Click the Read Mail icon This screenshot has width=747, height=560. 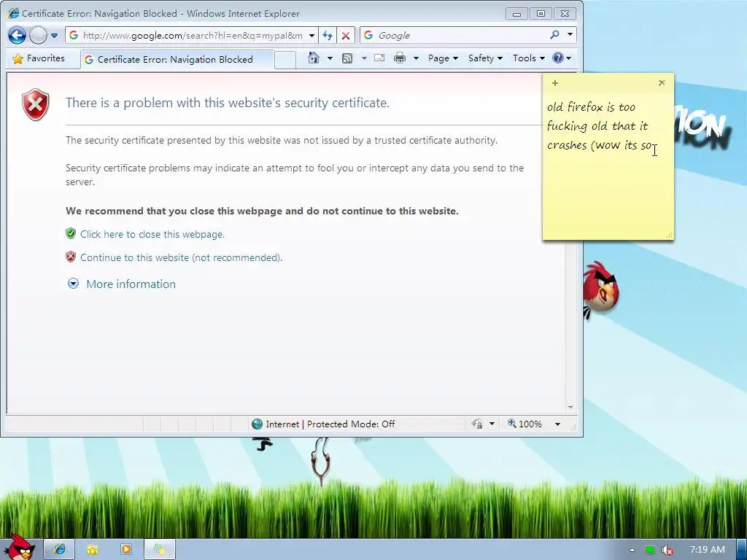tap(379, 58)
